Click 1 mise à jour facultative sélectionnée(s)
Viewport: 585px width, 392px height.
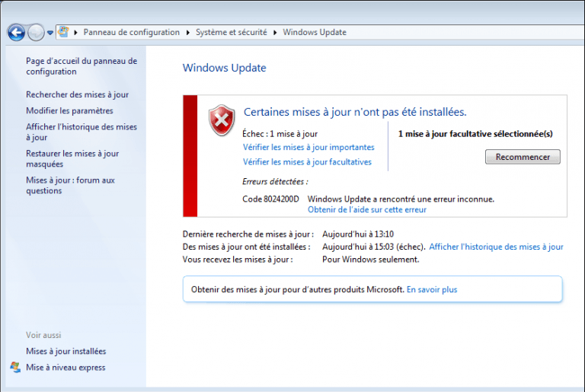475,133
